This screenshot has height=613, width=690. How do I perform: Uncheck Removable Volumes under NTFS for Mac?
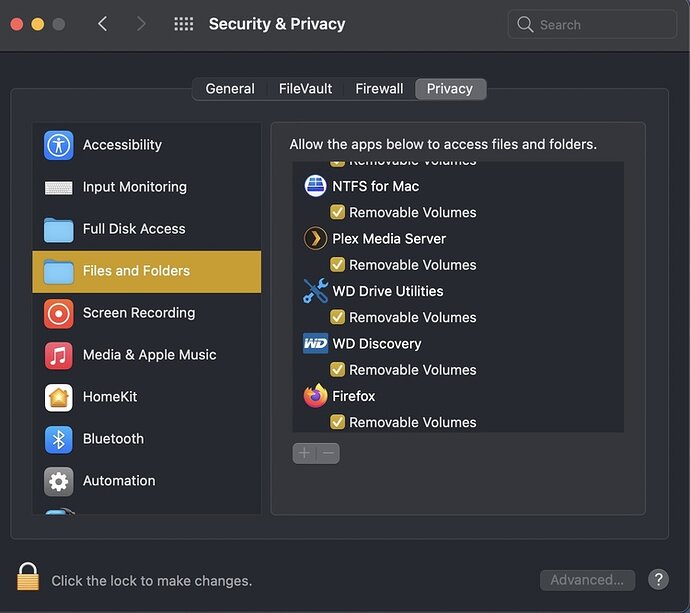click(x=337, y=212)
